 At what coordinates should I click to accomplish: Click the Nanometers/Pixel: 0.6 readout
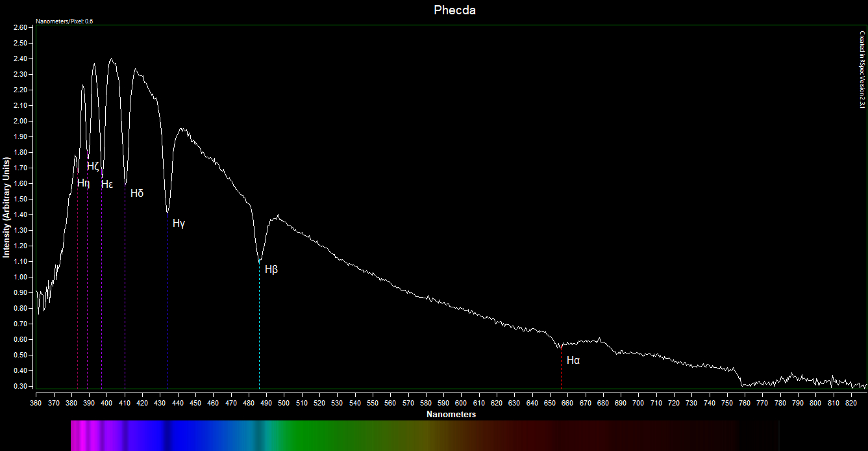point(64,21)
